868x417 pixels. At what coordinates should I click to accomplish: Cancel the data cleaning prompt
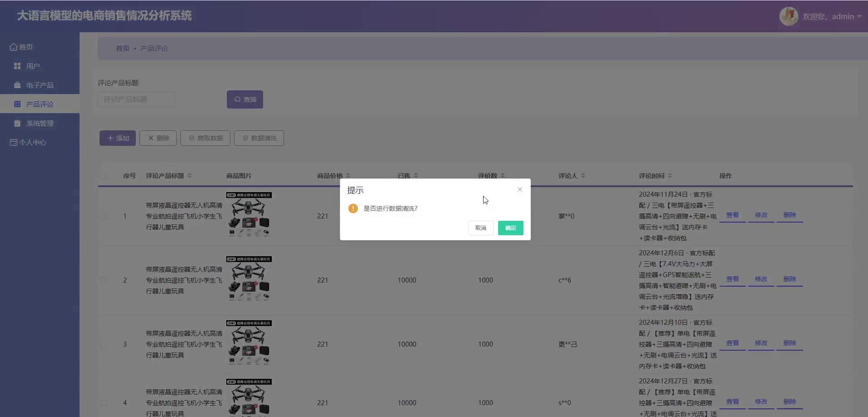(x=481, y=228)
